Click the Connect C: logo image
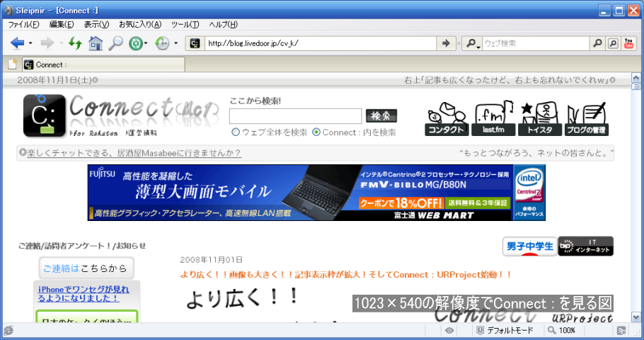This screenshot has height=340, width=644. [x=45, y=115]
